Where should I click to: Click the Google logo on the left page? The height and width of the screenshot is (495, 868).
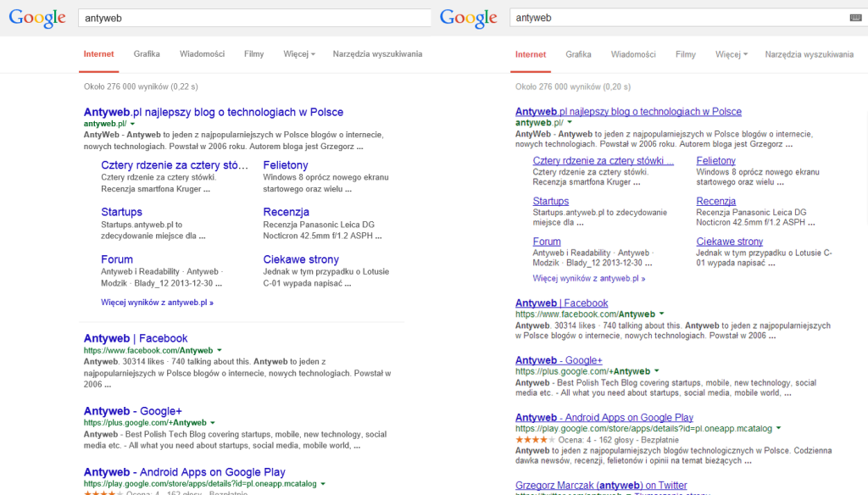37,18
